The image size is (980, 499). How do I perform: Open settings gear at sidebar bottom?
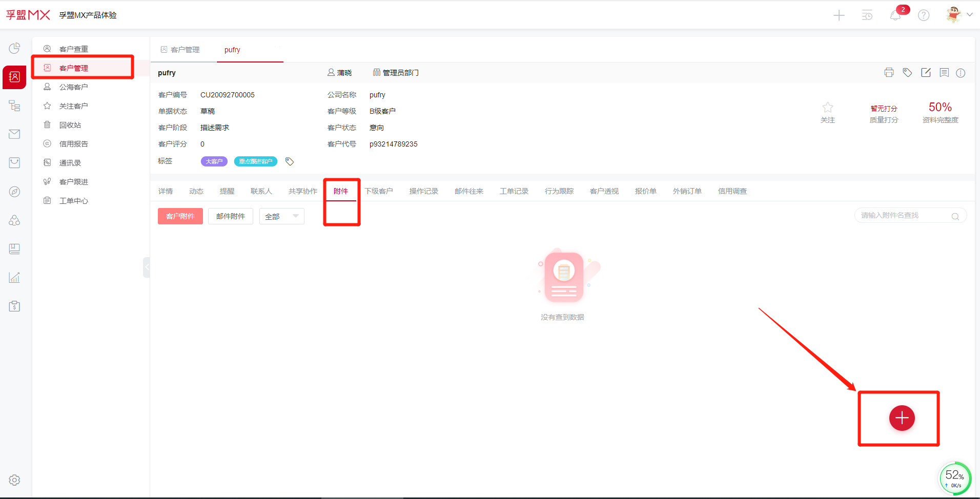[x=14, y=480]
